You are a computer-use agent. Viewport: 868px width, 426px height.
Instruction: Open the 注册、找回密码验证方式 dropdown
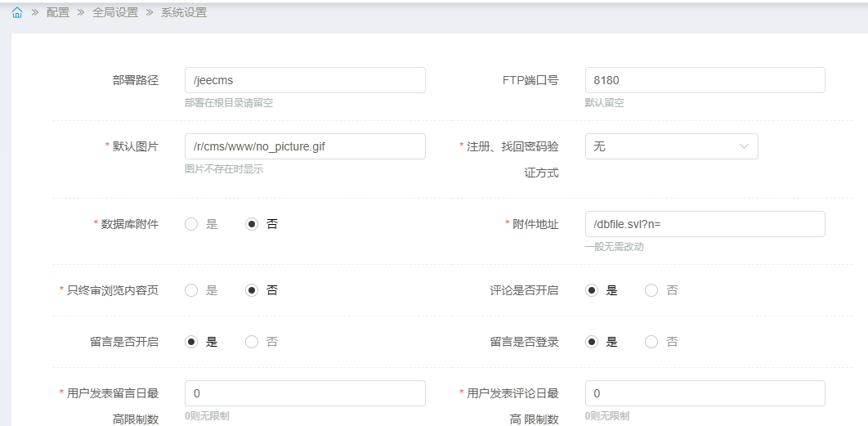click(x=662, y=146)
